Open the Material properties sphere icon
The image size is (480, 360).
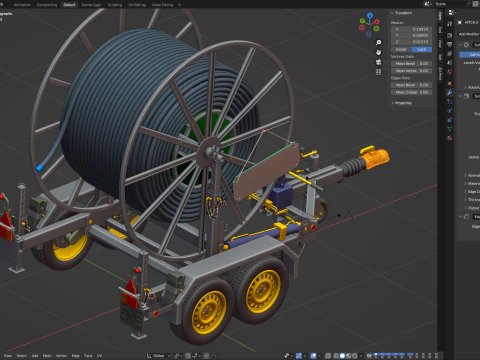449,138
